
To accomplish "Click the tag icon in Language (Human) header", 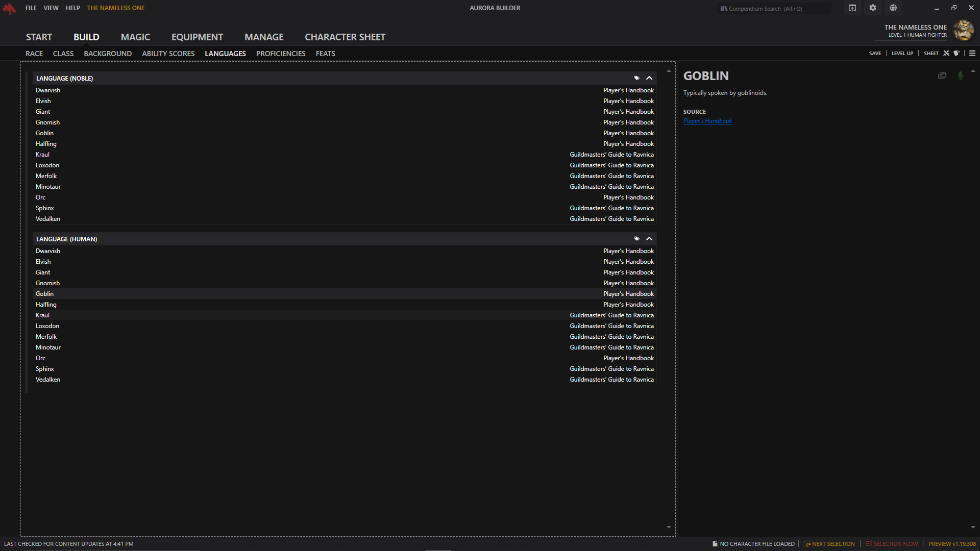I will tap(636, 239).
